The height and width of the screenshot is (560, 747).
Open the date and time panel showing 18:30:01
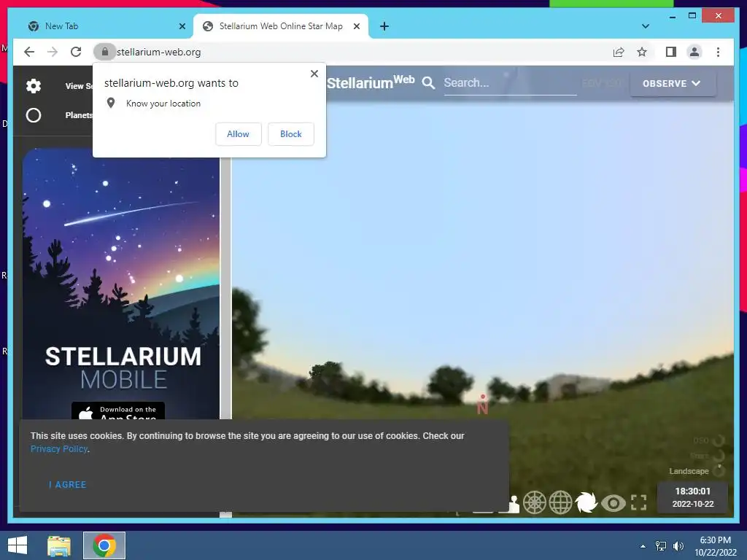coord(693,497)
